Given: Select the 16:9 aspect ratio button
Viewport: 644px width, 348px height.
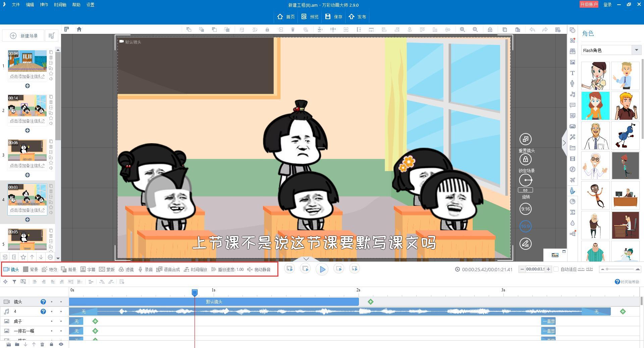Looking at the screenshot, I should coord(526,226).
